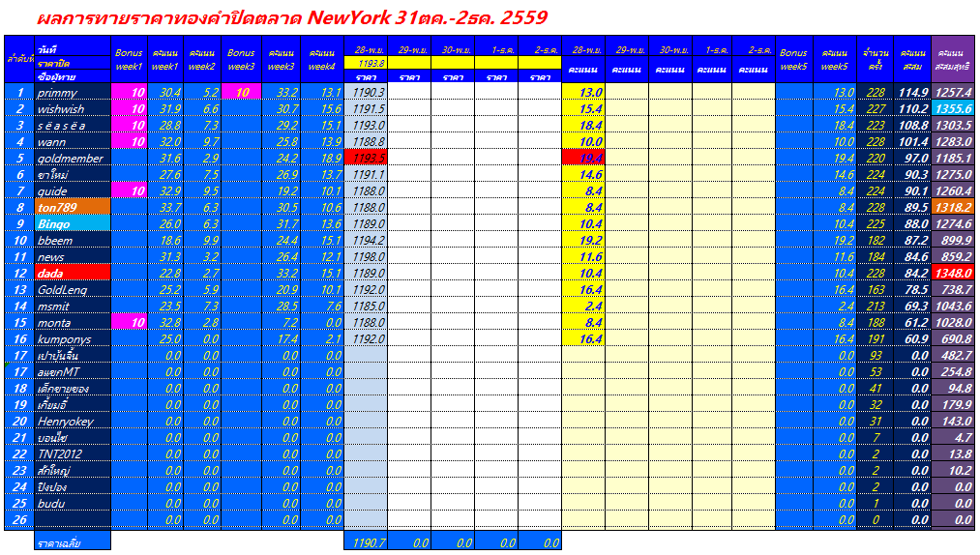Image resolution: width=980 pixels, height=555 pixels.
Task: Select the Bonus week1 column header
Action: coord(129,59)
